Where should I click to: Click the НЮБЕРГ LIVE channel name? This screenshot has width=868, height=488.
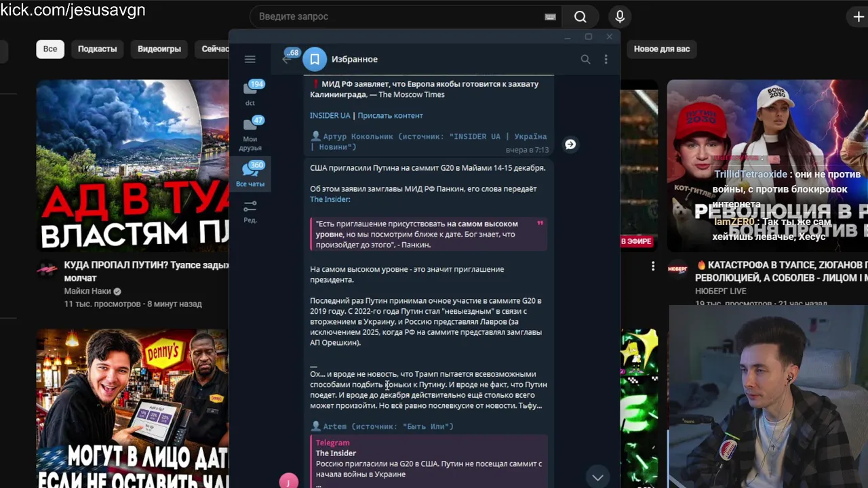click(720, 291)
